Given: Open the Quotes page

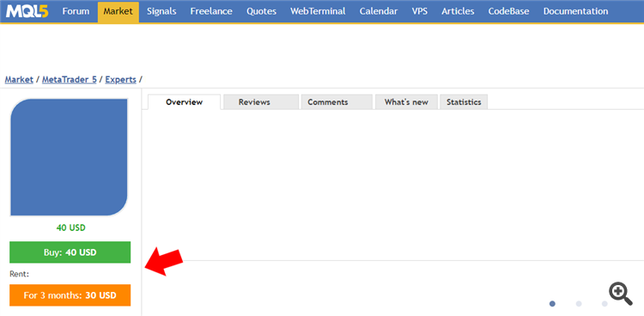Looking at the screenshot, I should click(261, 11).
